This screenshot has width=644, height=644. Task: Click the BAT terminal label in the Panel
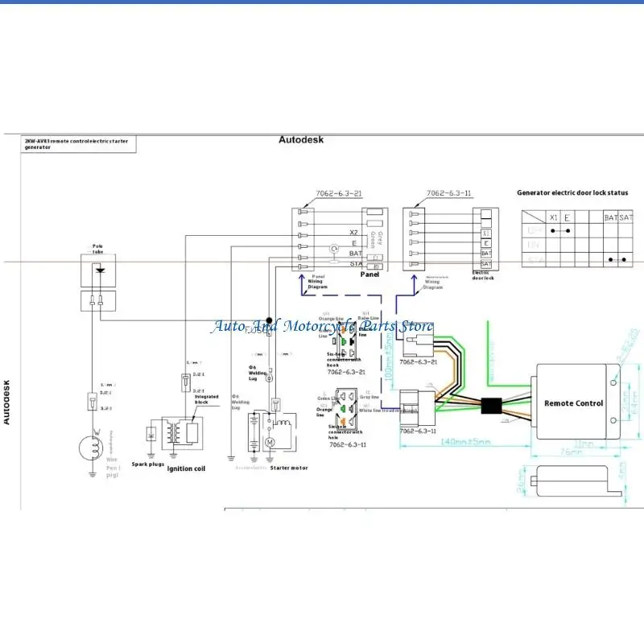355,253
